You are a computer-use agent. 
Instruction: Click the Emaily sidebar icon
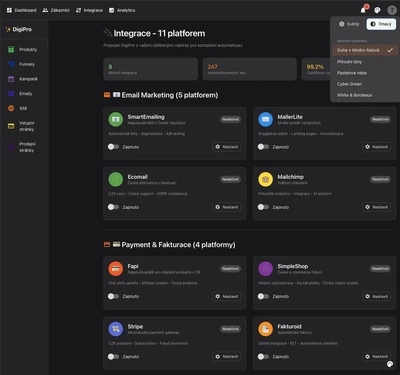[x=11, y=94]
